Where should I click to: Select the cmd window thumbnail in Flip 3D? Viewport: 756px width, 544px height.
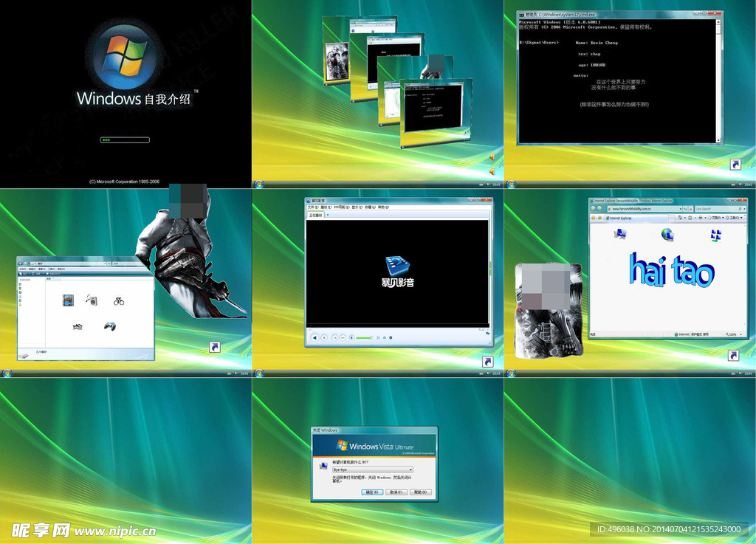click(435, 111)
